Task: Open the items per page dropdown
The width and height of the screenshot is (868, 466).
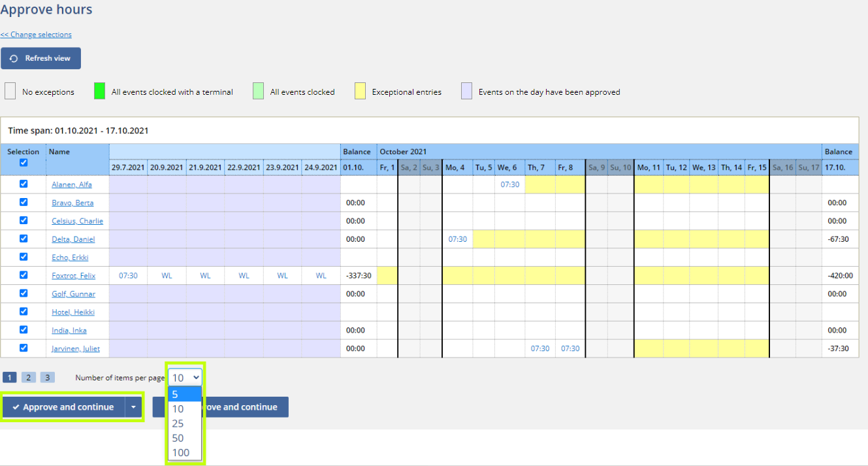Action: click(184, 376)
